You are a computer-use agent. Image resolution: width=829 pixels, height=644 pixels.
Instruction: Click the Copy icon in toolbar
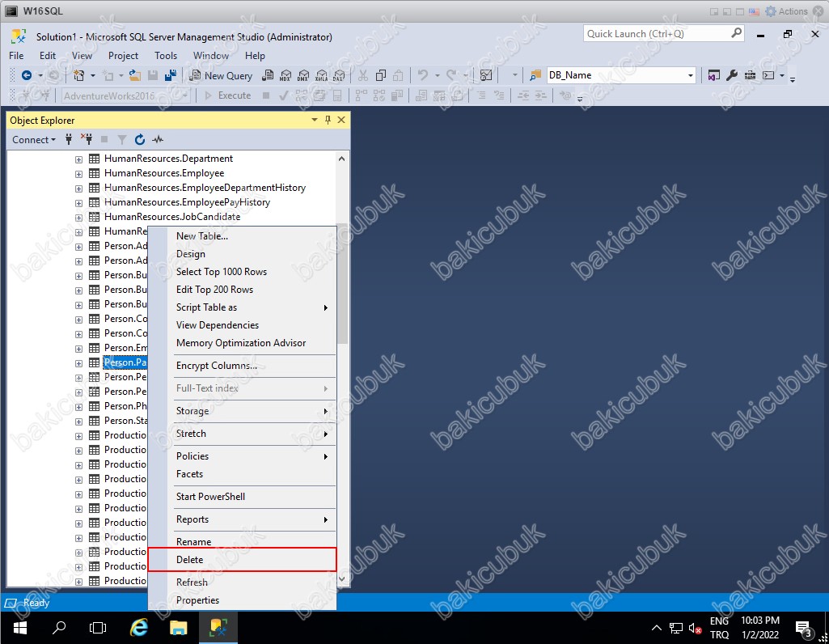(x=381, y=75)
